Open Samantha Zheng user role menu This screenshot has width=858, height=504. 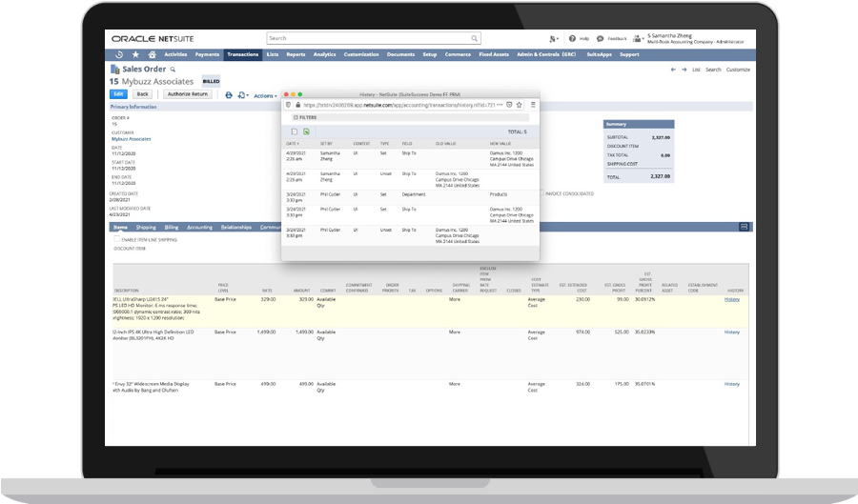coord(695,39)
